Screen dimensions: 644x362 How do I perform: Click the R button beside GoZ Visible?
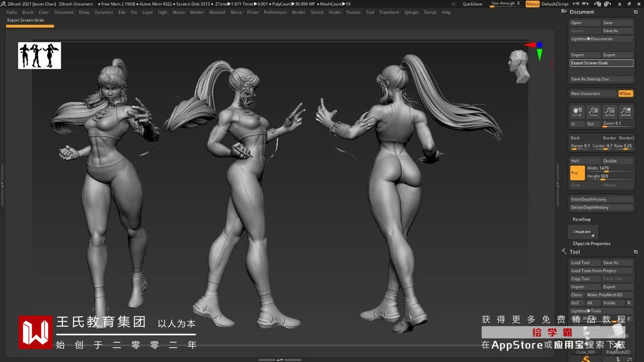[629, 303]
